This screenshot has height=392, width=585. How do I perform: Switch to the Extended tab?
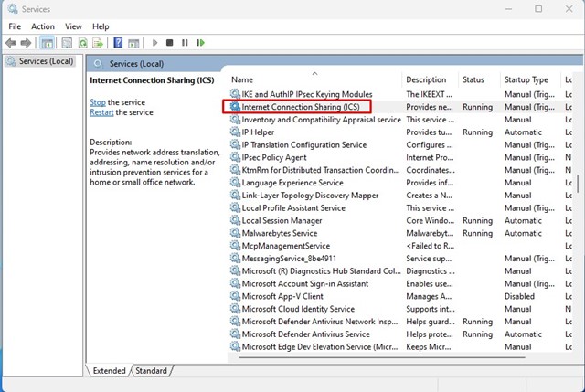click(x=109, y=370)
